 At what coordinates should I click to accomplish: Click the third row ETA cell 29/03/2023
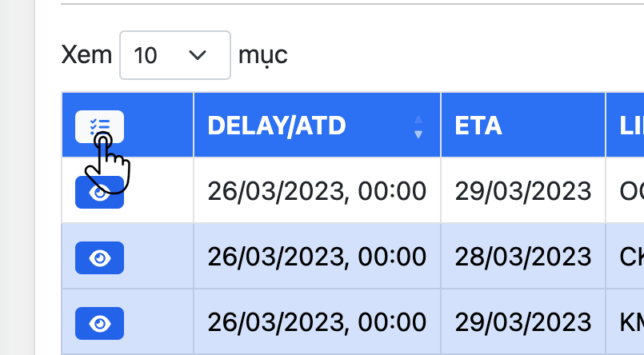click(523, 323)
